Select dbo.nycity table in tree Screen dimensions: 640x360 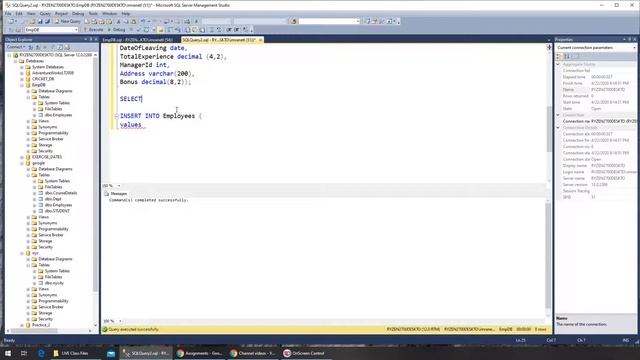click(x=54, y=283)
